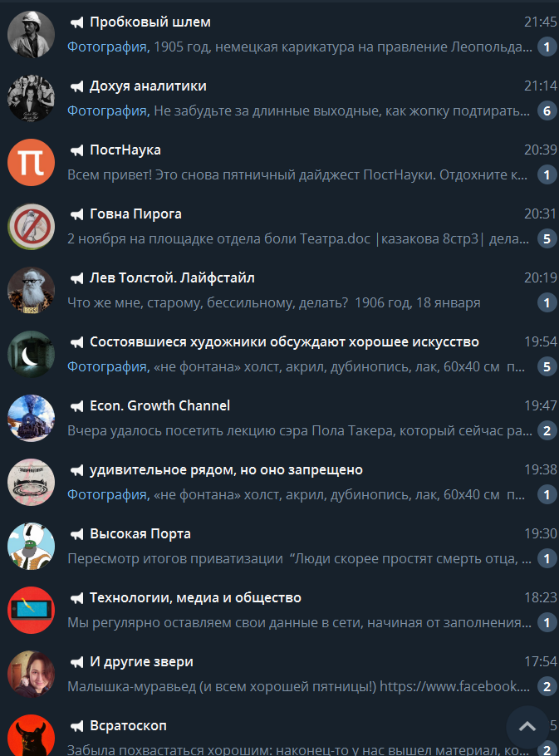Viewport: 559px width, 756px height.
Task: Jump to the top of the chat list with the up-arrow button
Action: pyautogui.click(x=527, y=727)
